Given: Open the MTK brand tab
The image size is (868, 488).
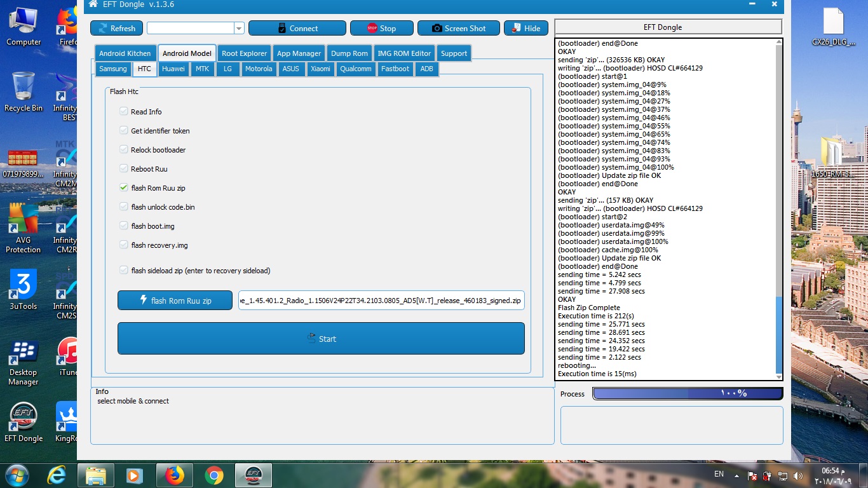Looking at the screenshot, I should coord(202,69).
